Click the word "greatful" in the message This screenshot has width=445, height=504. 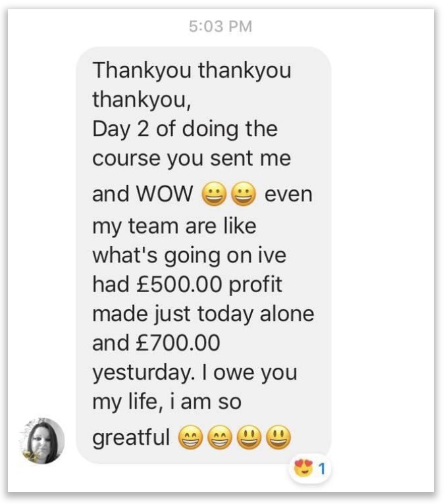coord(132,438)
